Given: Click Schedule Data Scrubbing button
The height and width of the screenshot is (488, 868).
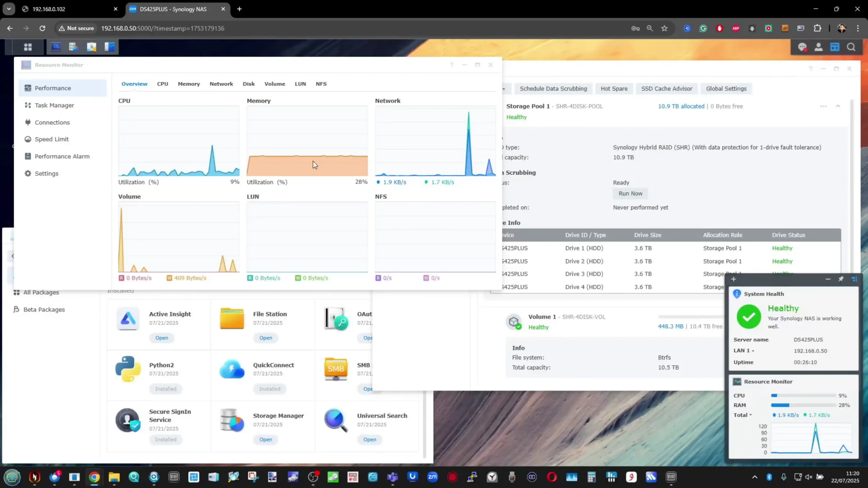Looking at the screenshot, I should coord(553,88).
